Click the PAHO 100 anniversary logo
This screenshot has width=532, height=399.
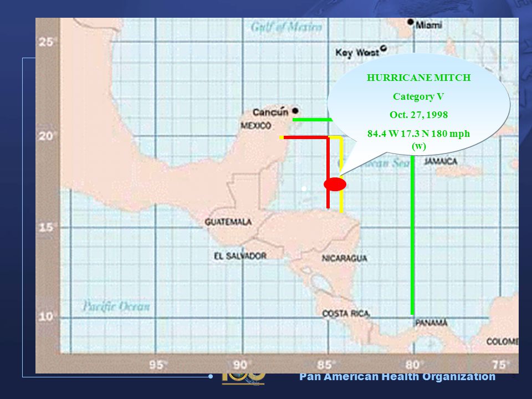pos(243,379)
